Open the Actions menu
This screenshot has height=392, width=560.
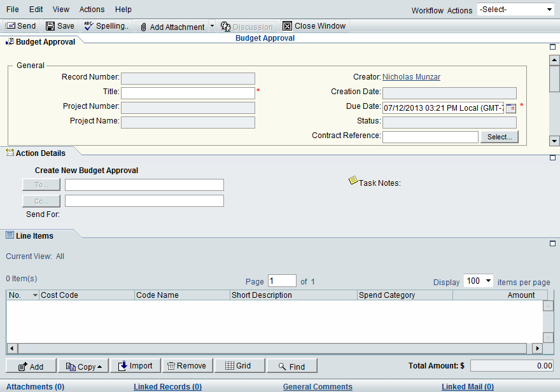[x=92, y=9]
